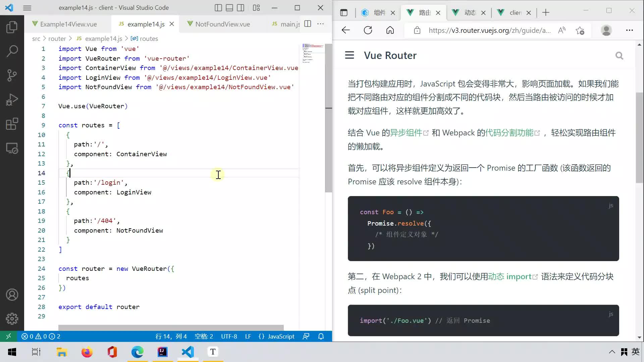Viewport: 644px width, 362px height.
Task: Click the line and column indicator
Action: [171, 336]
